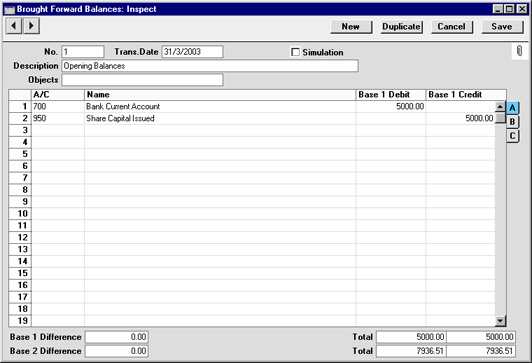532x363 pixels.
Task: Switch to flip B tab
Action: coord(512,122)
